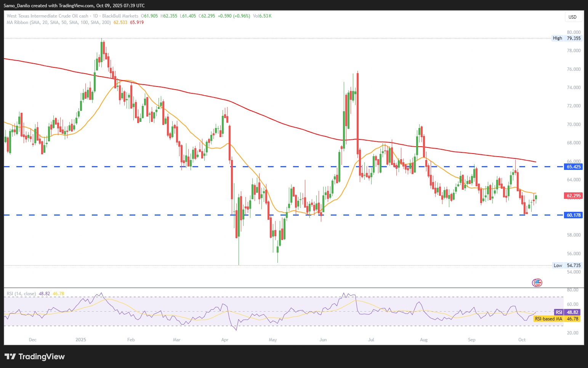Click the orange 62.533 SMA value in legend
The height and width of the screenshot is (368, 588).
coord(120,22)
